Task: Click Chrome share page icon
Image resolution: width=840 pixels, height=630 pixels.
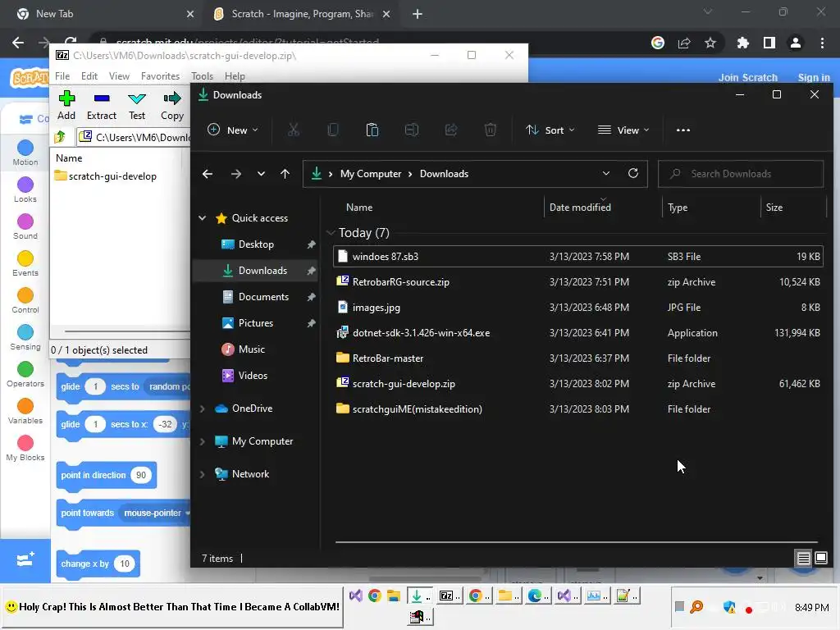Action: pyautogui.click(x=684, y=43)
